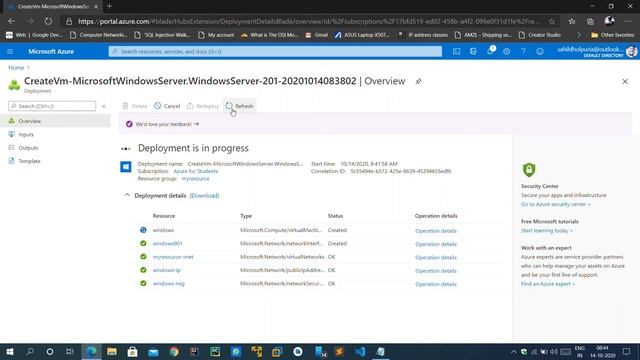Open Operation details for windows-nsg row
Viewport: 640px width, 360px height.
436,284
